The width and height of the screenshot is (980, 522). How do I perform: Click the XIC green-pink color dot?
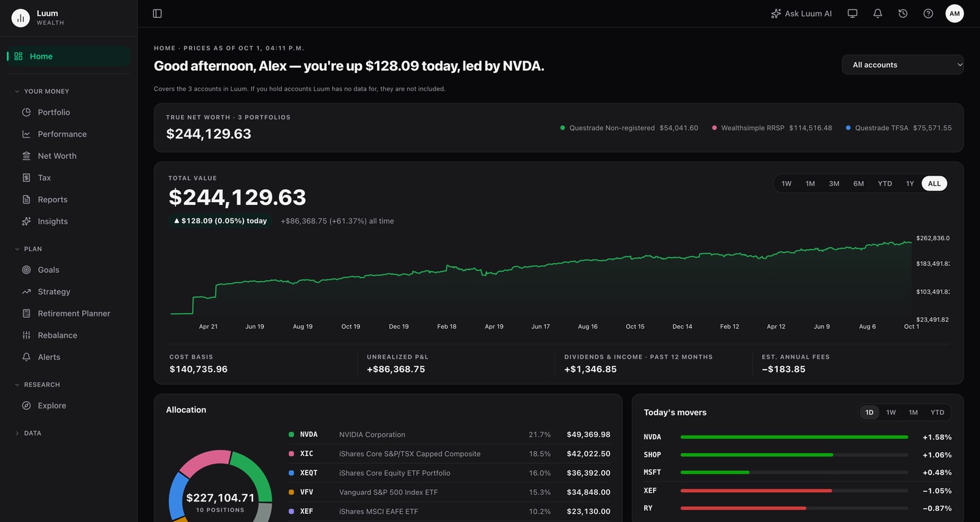tap(291, 454)
